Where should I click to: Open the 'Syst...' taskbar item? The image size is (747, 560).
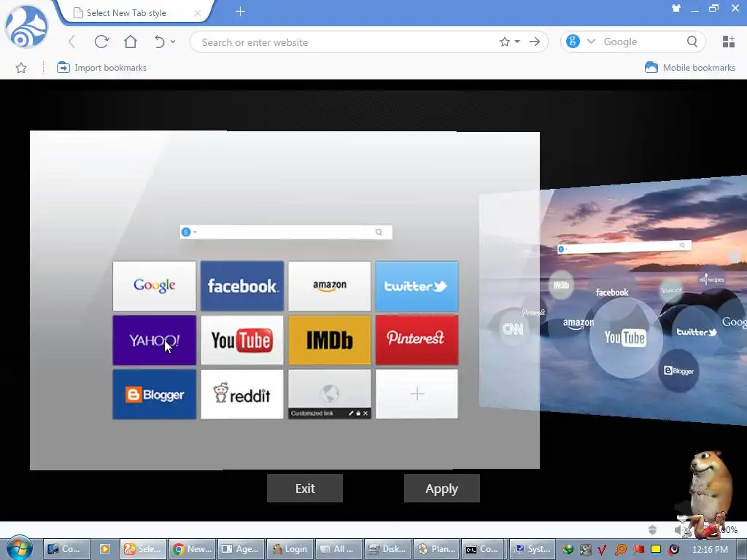(x=533, y=549)
